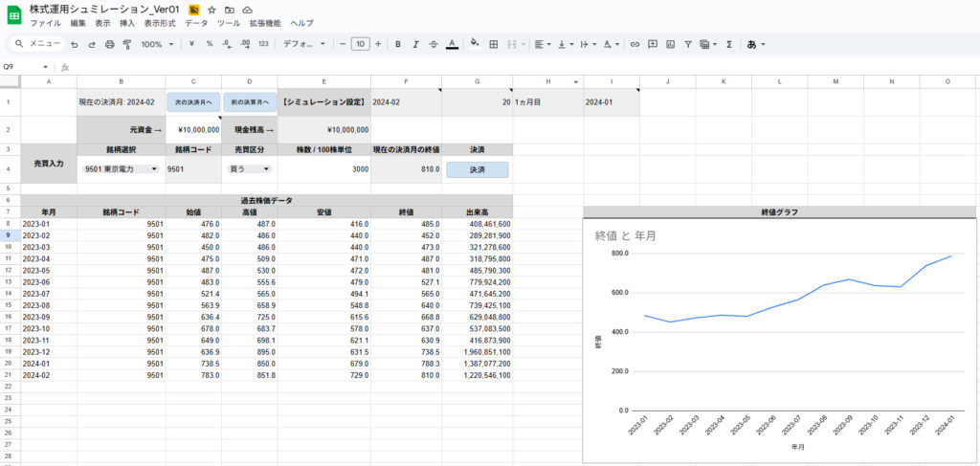Open the fill color picker
980x466 pixels.
pos(474,44)
